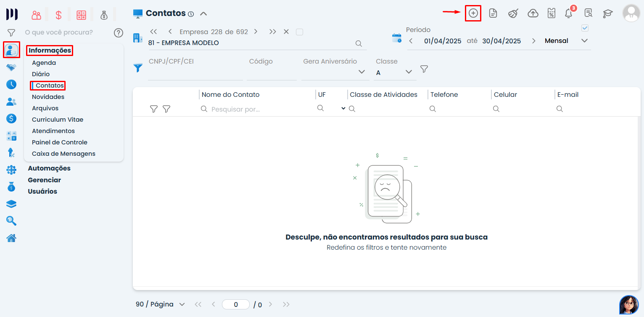The image size is (644, 317).
Task: Select the blue money bag sidebar icon
Action: pos(11,186)
